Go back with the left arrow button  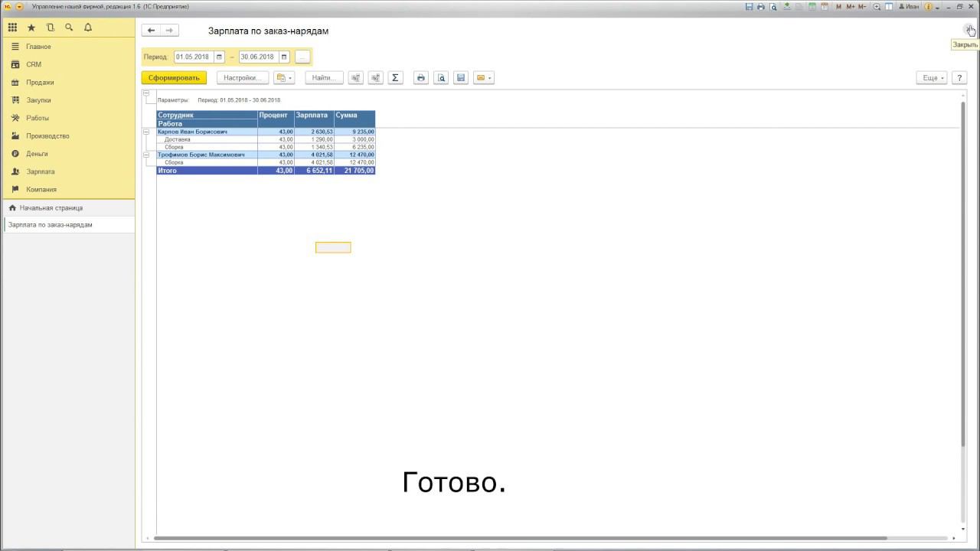(x=151, y=31)
